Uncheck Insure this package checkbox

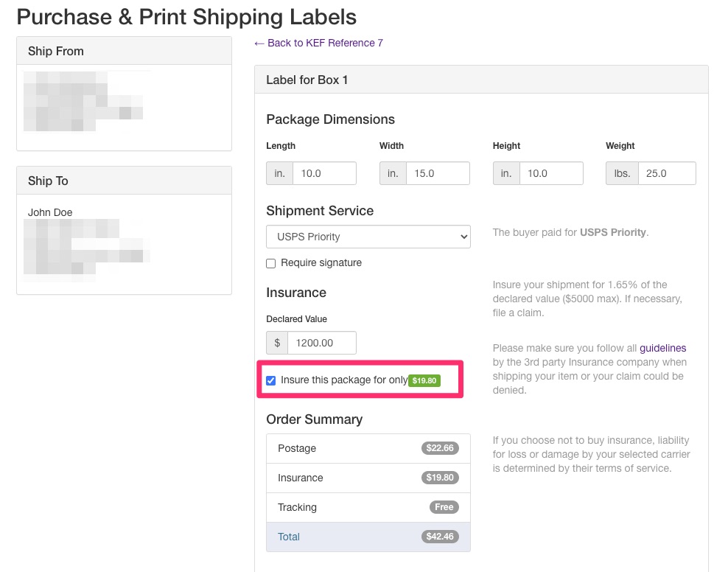coord(270,380)
